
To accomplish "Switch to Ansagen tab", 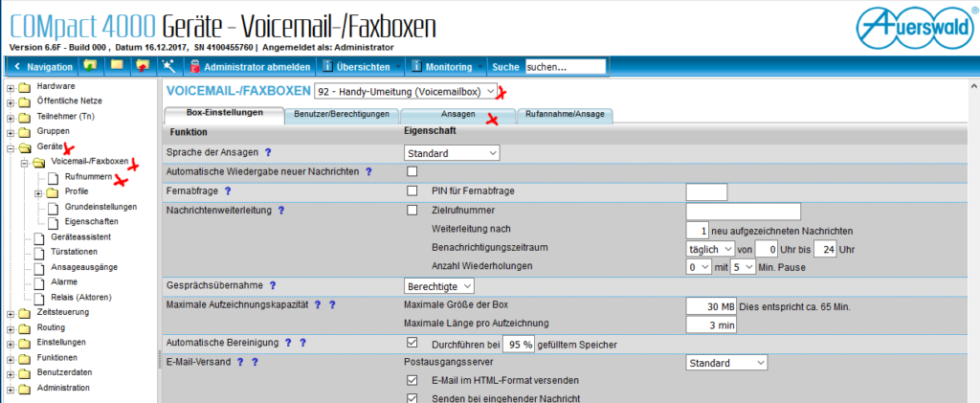I will pos(458,114).
